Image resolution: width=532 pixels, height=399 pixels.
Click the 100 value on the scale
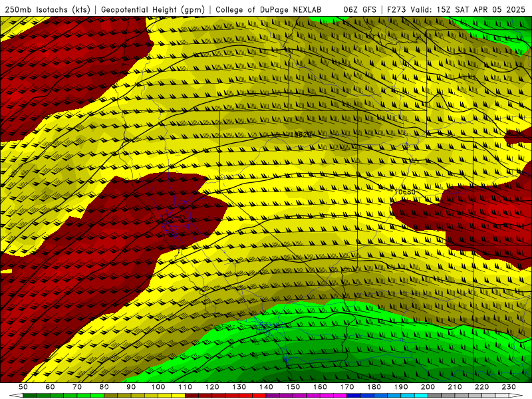click(x=158, y=387)
